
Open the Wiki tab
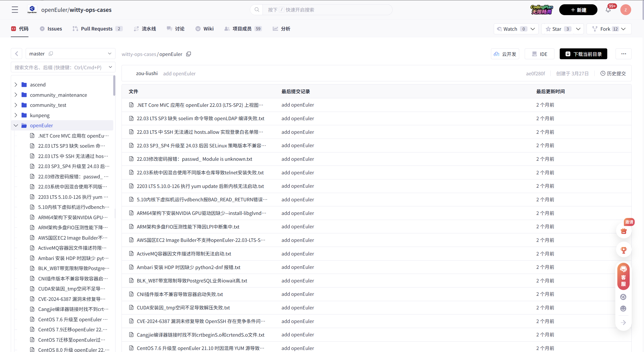click(x=205, y=29)
